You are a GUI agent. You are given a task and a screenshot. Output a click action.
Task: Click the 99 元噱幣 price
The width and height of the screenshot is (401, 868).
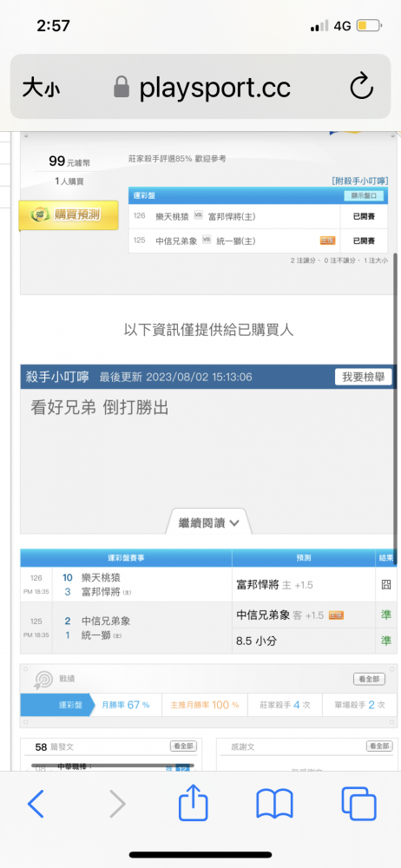pyautogui.click(x=69, y=161)
